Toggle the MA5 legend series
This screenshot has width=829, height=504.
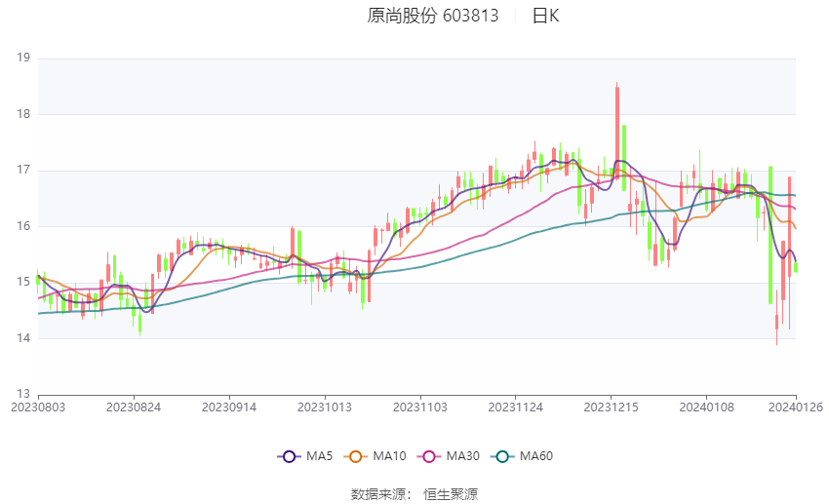tap(305, 456)
